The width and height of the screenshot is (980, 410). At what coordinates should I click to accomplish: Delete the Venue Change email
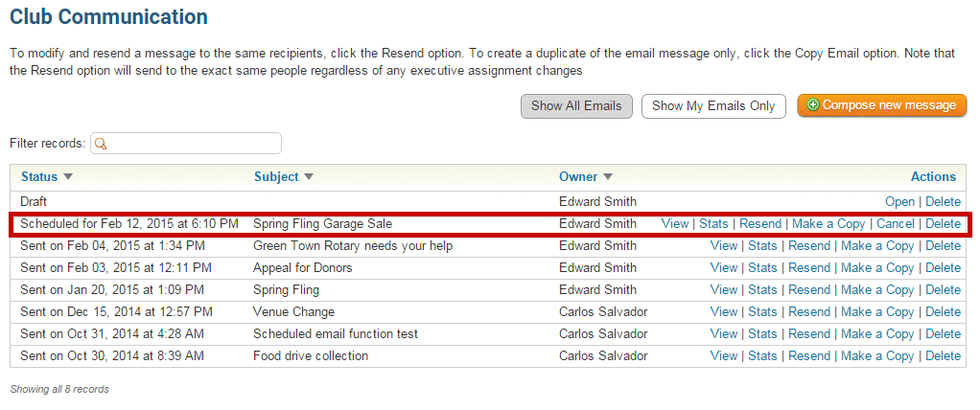tap(943, 312)
